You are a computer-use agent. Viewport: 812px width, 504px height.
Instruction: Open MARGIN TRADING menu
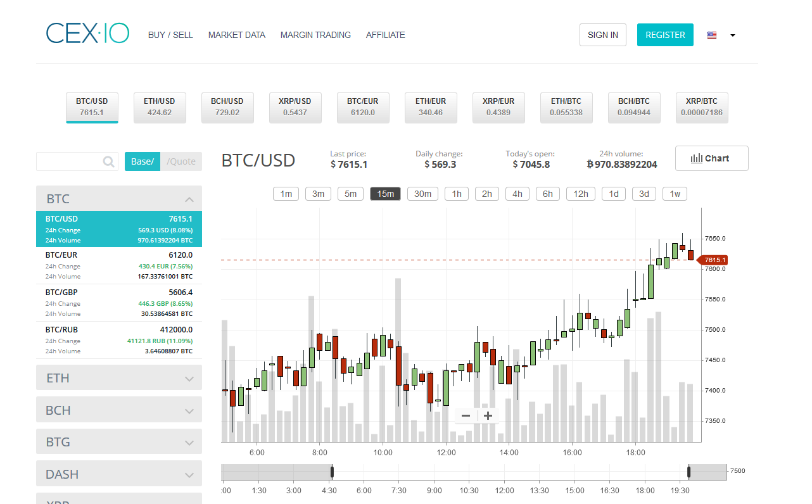315,35
